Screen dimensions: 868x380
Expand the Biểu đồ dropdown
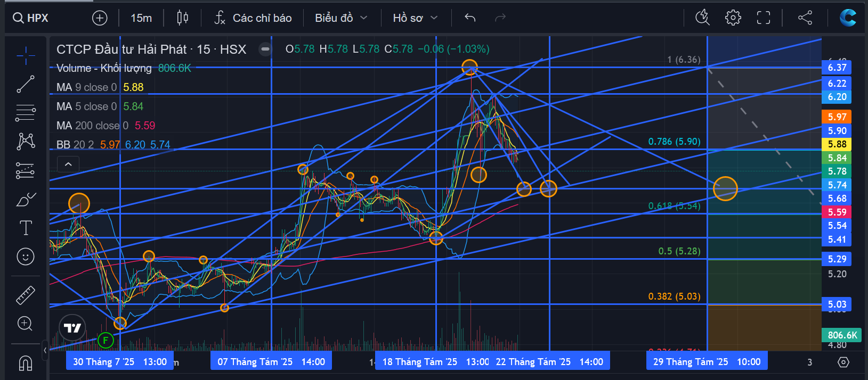pos(341,18)
